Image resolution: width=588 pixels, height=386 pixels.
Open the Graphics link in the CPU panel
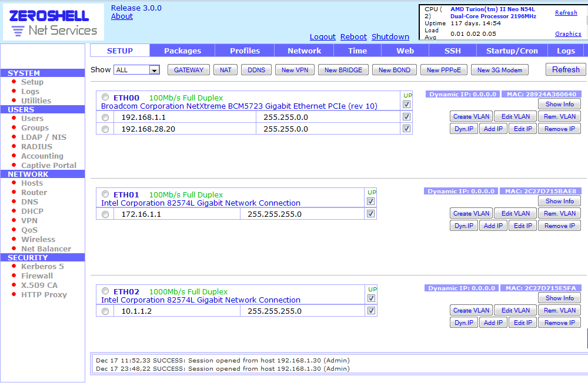568,33
